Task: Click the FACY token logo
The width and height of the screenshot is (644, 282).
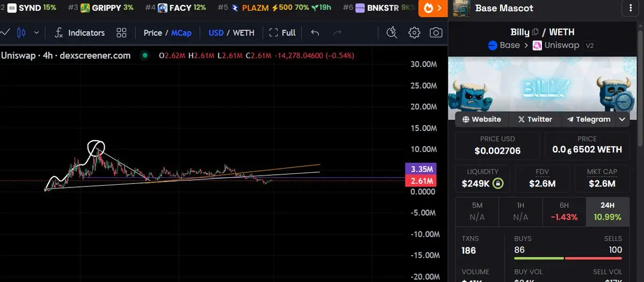Action: click(x=162, y=8)
